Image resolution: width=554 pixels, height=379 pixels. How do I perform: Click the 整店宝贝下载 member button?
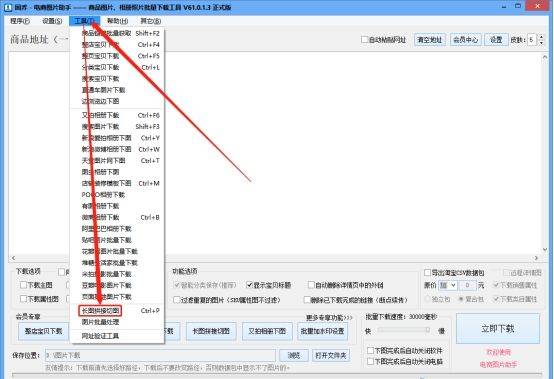coord(43,331)
